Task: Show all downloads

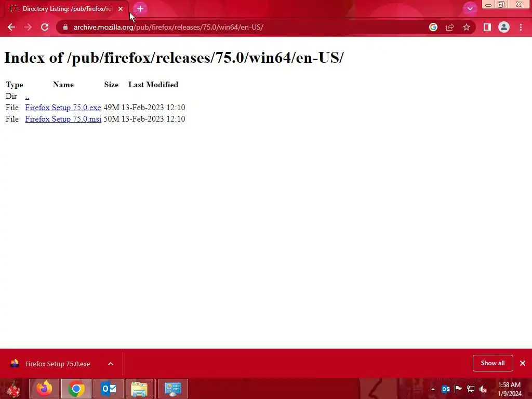Action: tap(493, 363)
